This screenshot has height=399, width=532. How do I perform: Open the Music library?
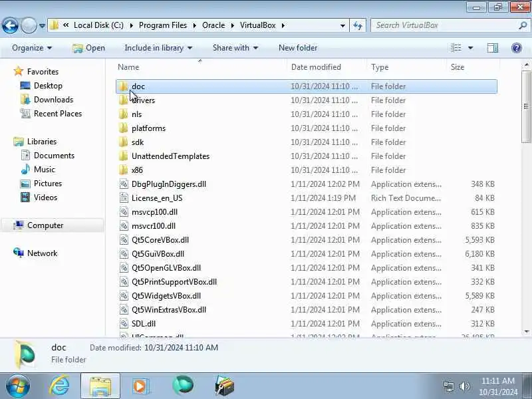[44, 170]
